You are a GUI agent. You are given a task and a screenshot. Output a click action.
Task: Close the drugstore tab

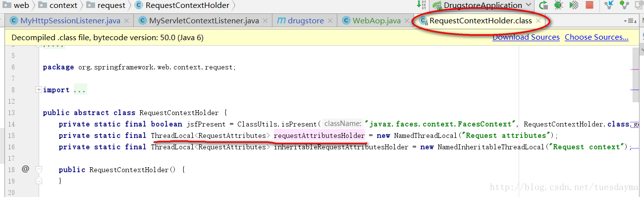(330, 21)
